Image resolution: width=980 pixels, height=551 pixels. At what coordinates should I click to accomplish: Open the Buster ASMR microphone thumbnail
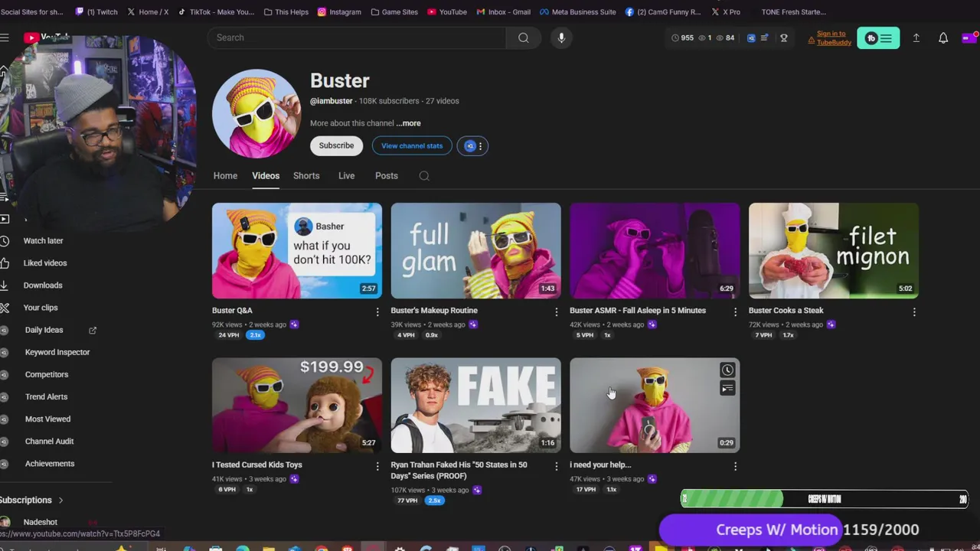pos(655,250)
